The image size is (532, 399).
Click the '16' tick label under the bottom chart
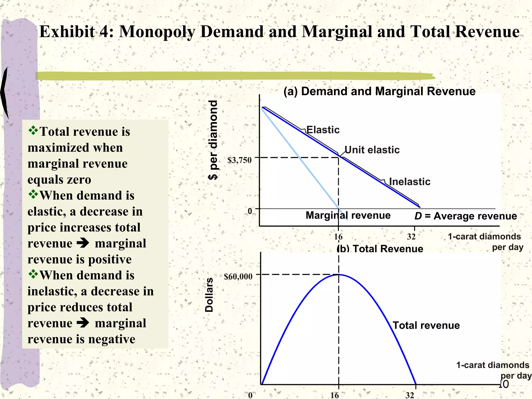pos(335,395)
